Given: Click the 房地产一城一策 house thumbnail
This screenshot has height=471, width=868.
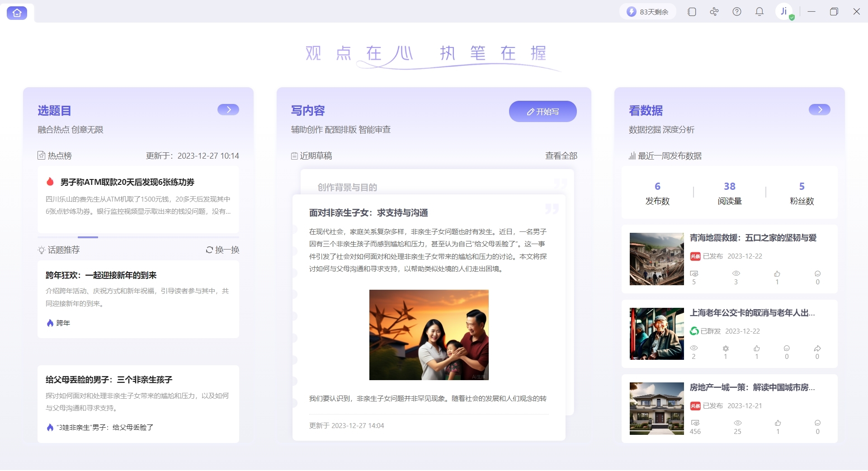Looking at the screenshot, I should (x=656, y=409).
